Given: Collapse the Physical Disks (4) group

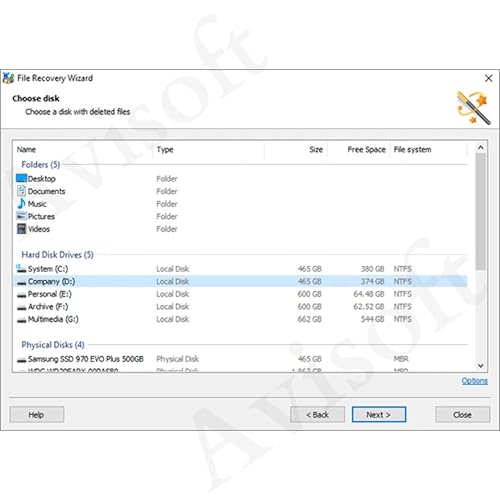Looking at the screenshot, I should 53,345.
